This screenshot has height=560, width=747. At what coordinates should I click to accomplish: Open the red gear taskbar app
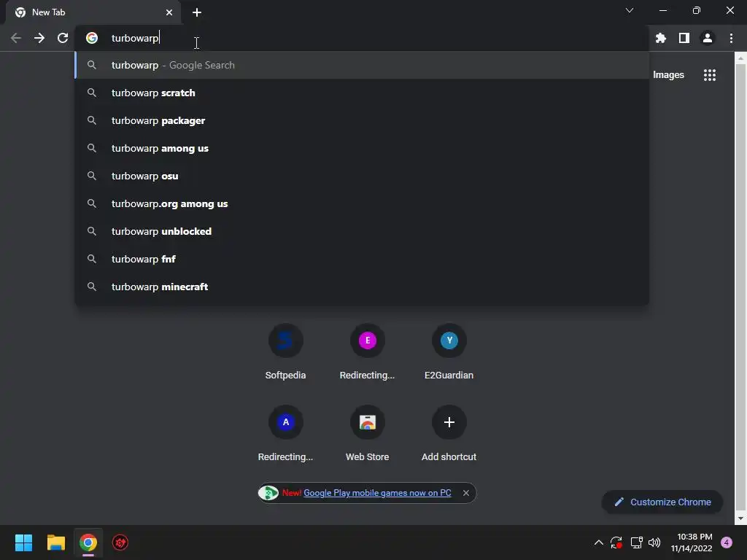click(120, 542)
